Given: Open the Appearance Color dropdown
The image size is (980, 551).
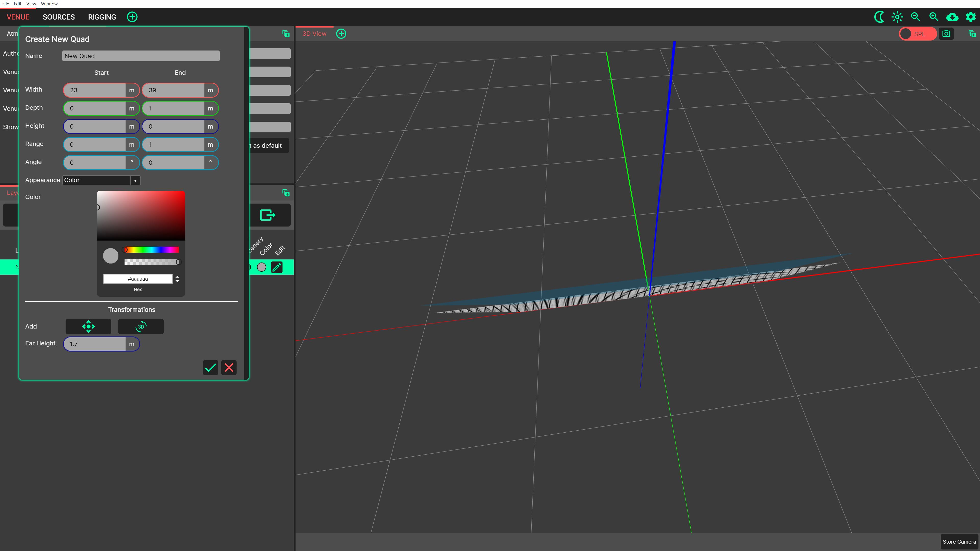Looking at the screenshot, I should click(101, 180).
